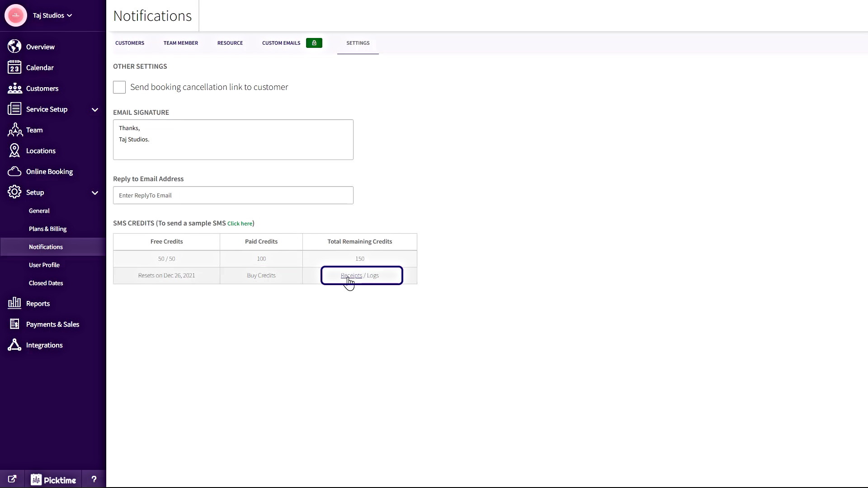Click the help question mark icon

coord(94,479)
